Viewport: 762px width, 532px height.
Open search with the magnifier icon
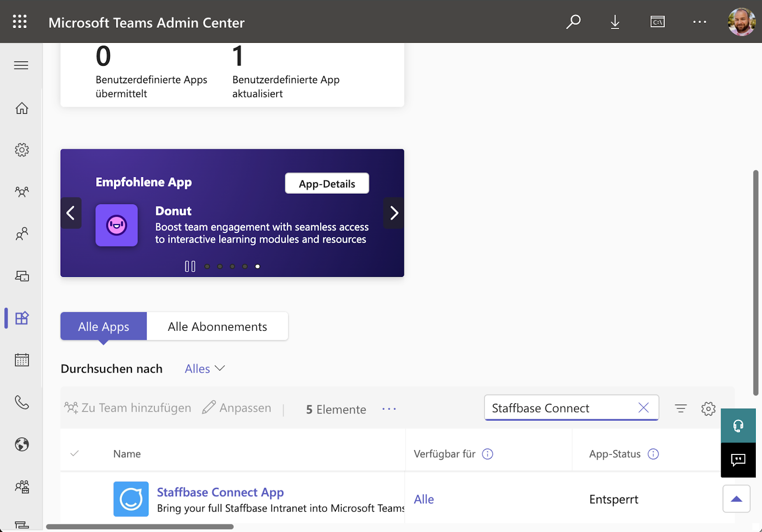[x=573, y=22]
